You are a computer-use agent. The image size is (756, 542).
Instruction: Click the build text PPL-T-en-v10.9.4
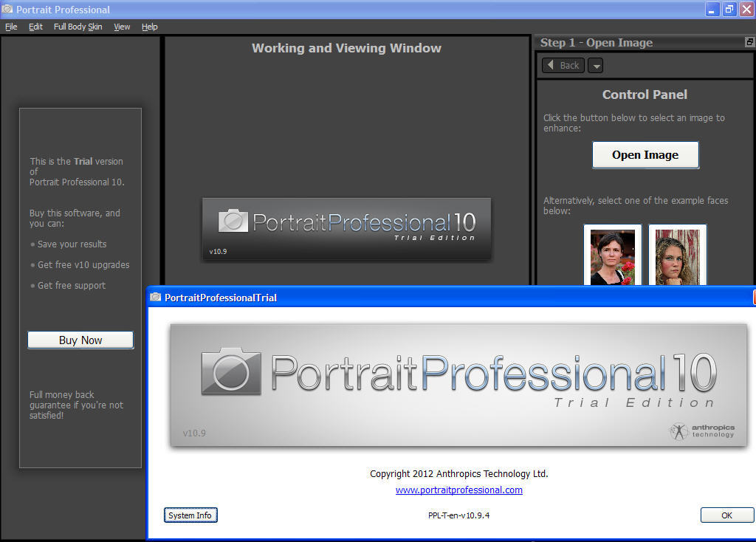459,515
